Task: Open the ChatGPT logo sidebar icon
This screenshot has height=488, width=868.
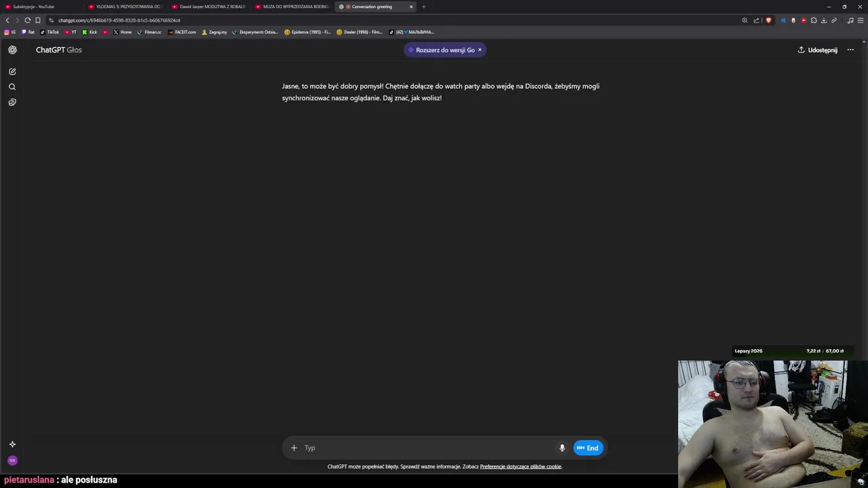Action: [x=12, y=49]
